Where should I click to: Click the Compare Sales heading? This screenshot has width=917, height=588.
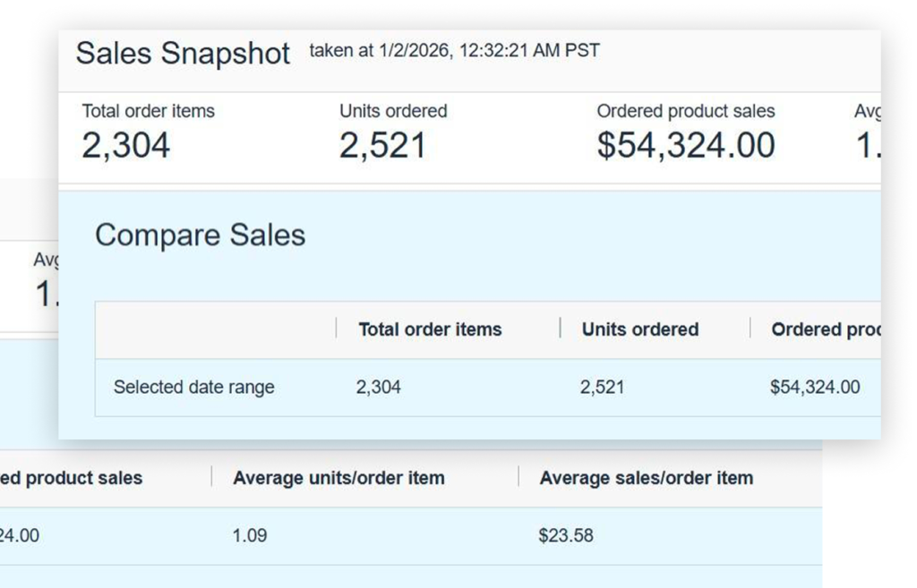[x=200, y=235]
